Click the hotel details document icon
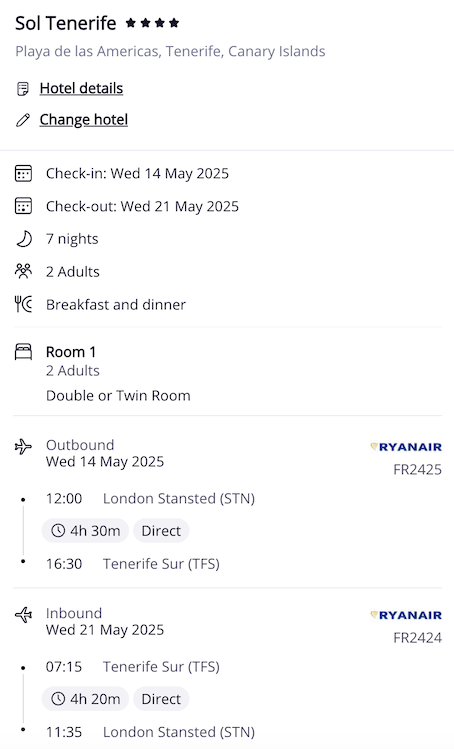Screen dimensions: 454x749 click(x=22, y=89)
